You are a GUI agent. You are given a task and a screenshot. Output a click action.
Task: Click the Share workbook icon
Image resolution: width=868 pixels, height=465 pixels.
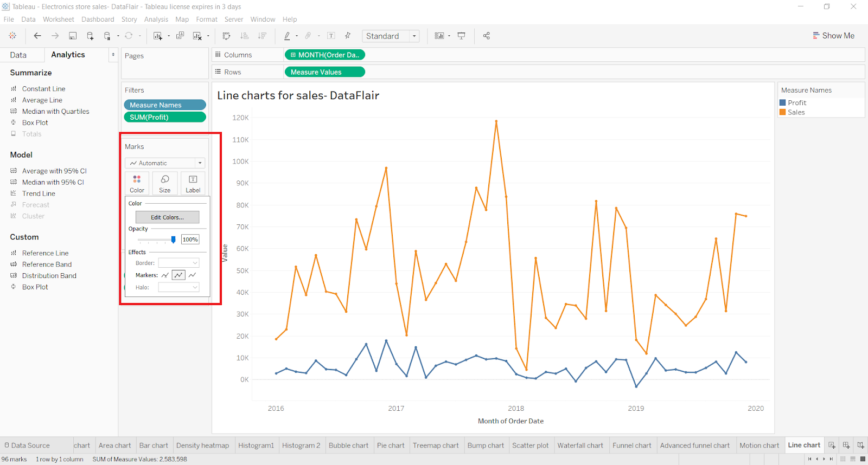(x=487, y=36)
